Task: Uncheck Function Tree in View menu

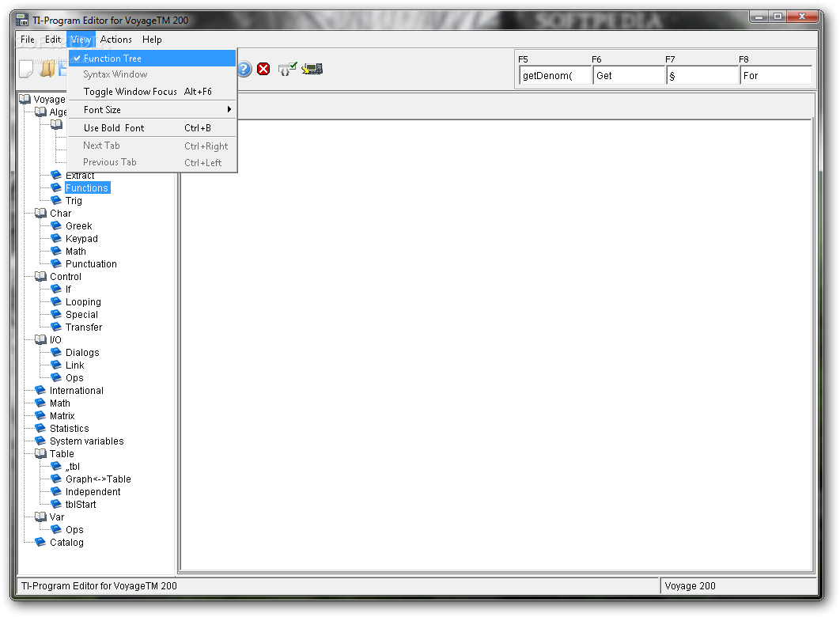Action: click(152, 59)
